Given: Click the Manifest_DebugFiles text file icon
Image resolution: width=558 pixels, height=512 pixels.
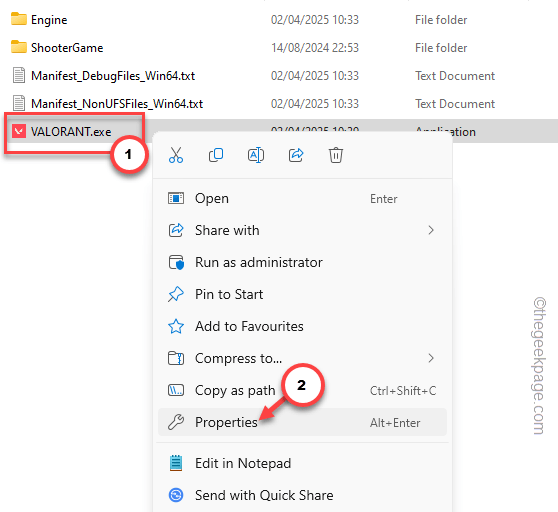Looking at the screenshot, I should (x=19, y=75).
